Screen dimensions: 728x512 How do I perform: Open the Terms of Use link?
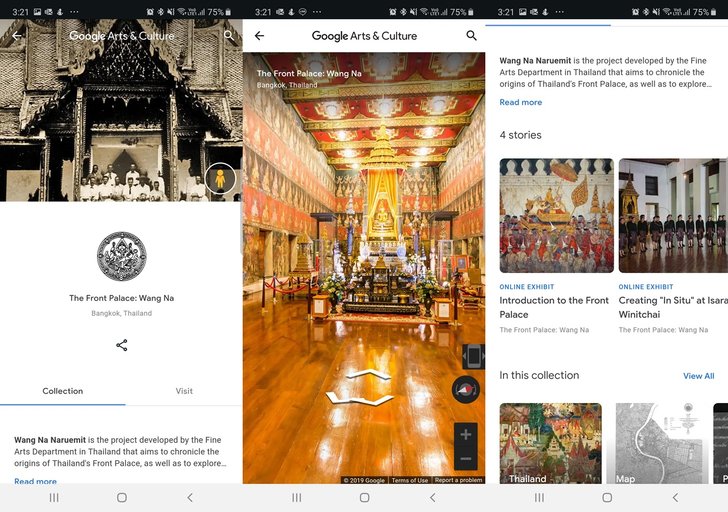click(x=410, y=480)
